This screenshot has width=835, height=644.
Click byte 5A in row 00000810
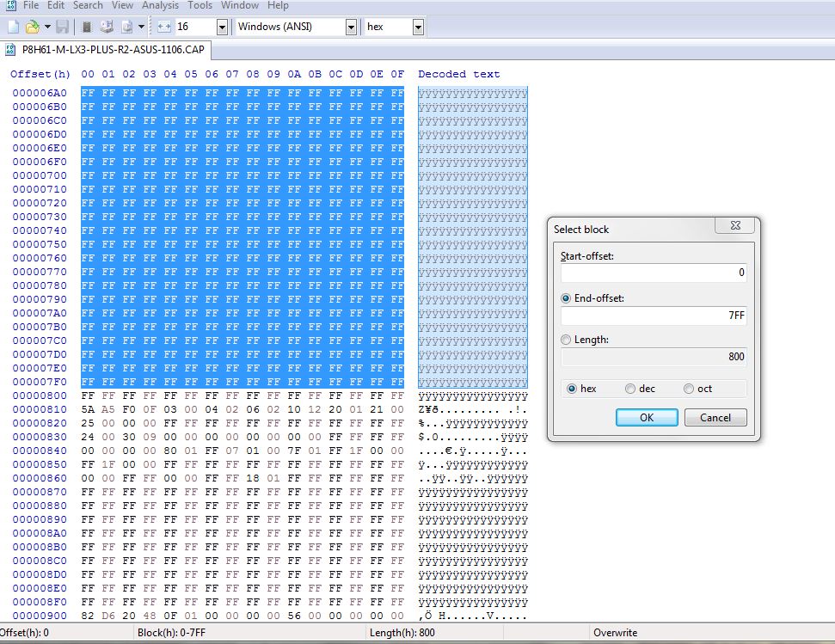[88, 409]
